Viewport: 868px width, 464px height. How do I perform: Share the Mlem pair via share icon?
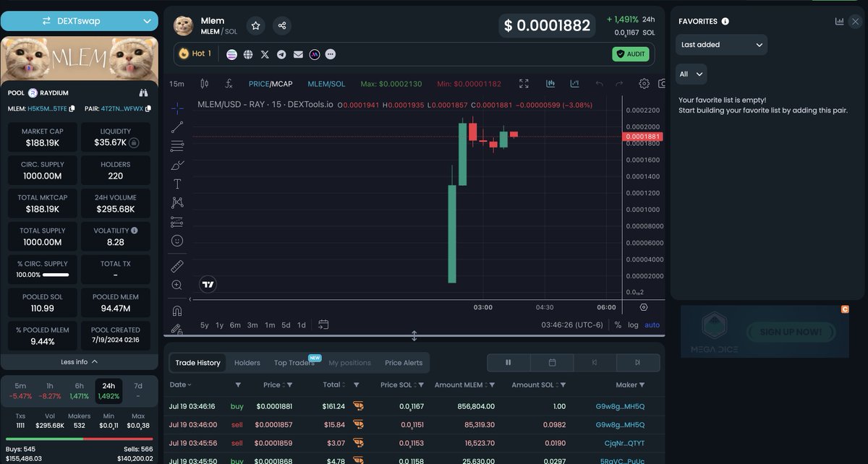[282, 26]
